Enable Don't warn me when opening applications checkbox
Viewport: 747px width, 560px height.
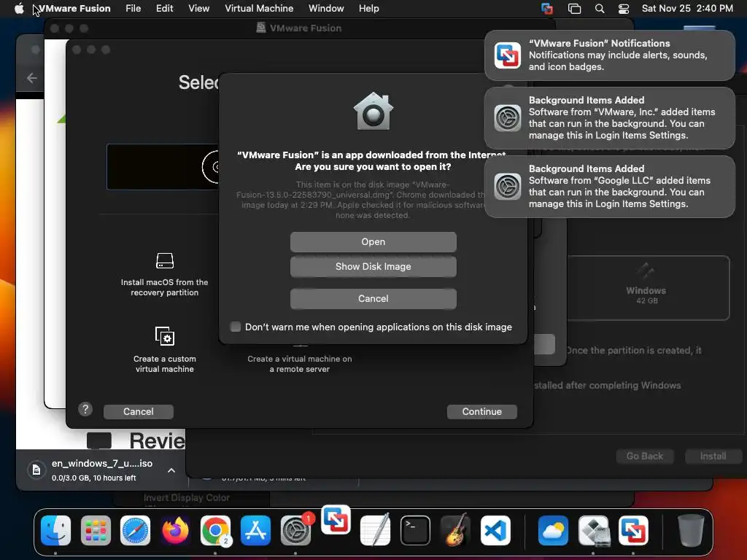tap(236, 327)
